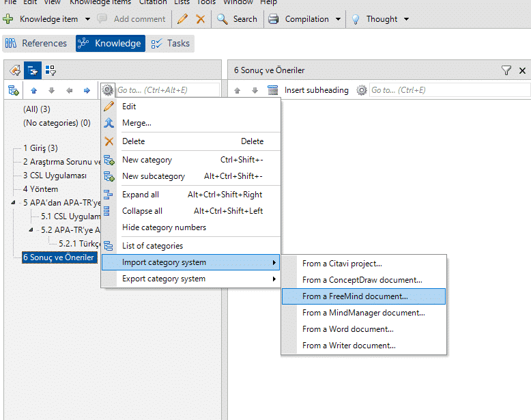Choose List of categories entry
Screen dimensions: 531x420
[x=191, y=246]
